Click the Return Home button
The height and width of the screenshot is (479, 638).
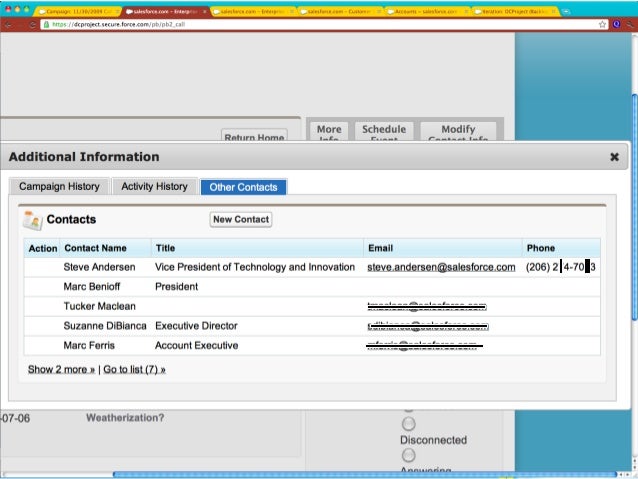coord(254,136)
